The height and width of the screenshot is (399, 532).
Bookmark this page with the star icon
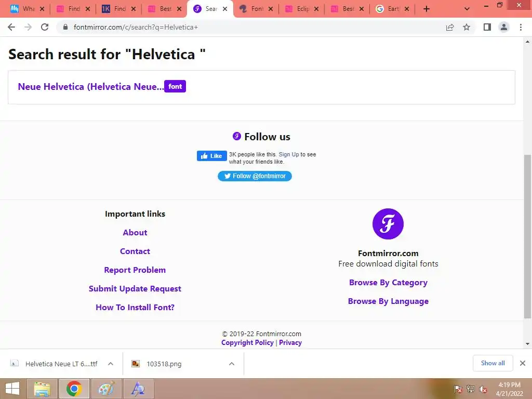(x=467, y=27)
